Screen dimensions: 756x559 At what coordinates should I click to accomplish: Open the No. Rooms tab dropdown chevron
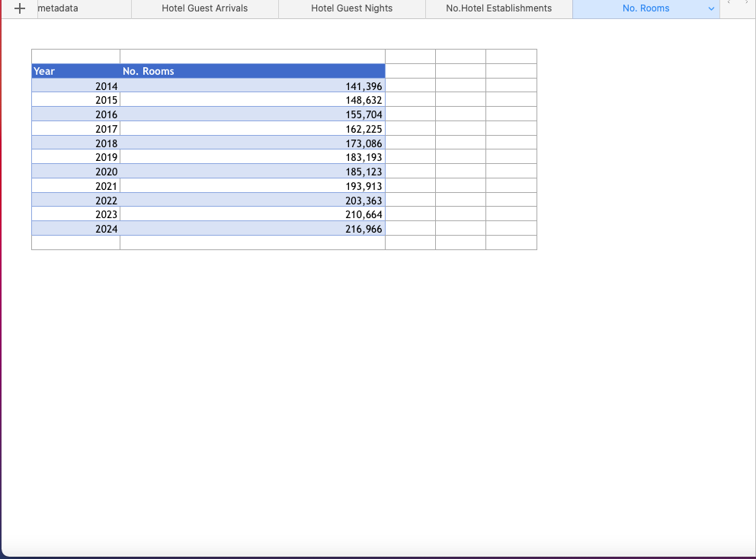coord(712,8)
